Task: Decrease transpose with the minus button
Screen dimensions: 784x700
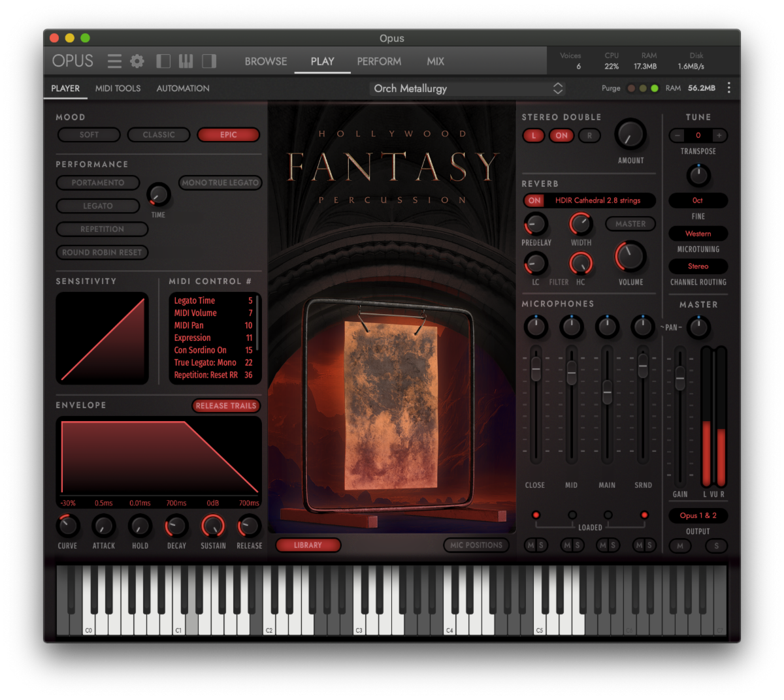Action: (678, 135)
